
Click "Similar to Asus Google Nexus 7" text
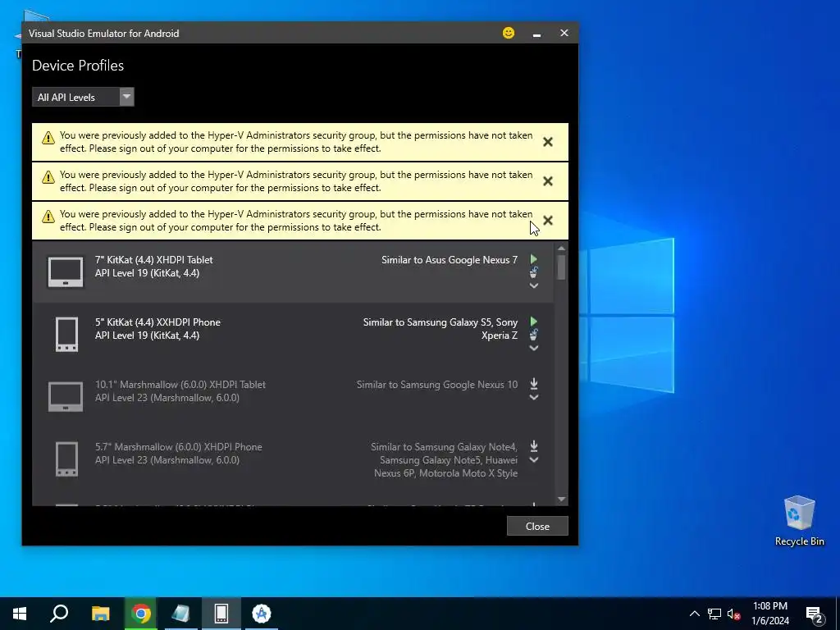450,260
